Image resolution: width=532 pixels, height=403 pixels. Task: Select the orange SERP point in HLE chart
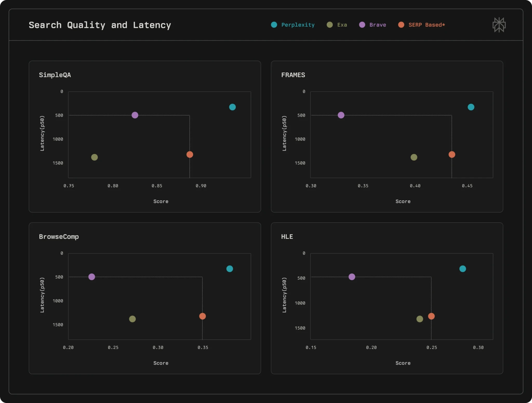(x=432, y=316)
